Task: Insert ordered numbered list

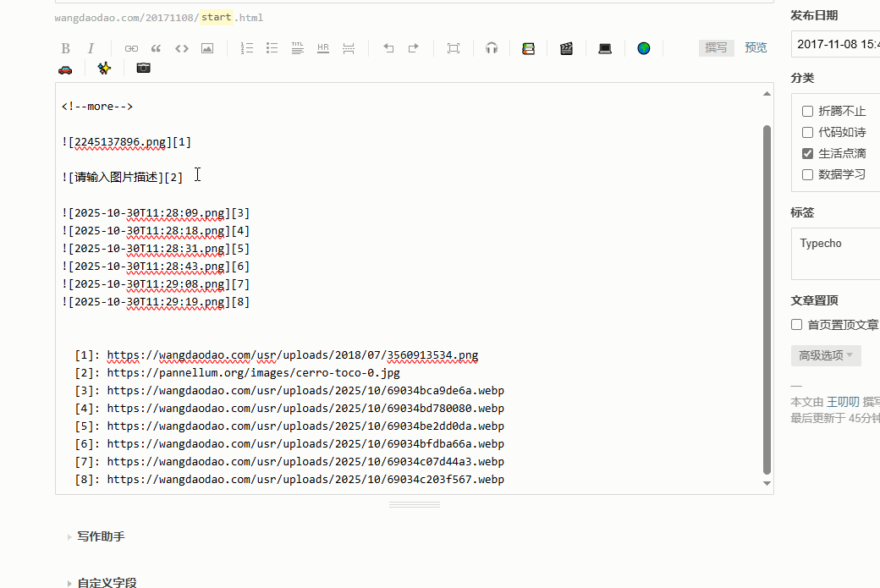Action: coord(247,48)
